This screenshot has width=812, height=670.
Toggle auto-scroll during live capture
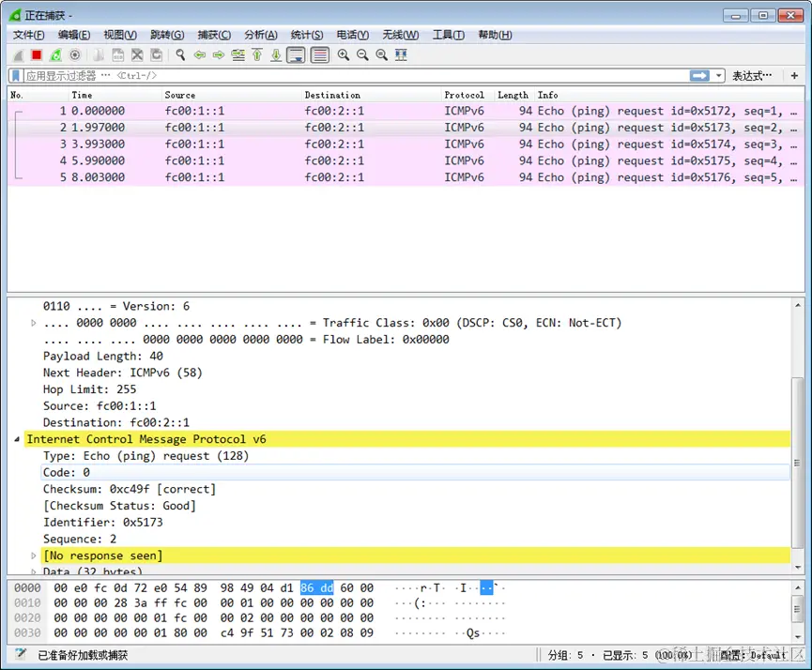coord(297,54)
